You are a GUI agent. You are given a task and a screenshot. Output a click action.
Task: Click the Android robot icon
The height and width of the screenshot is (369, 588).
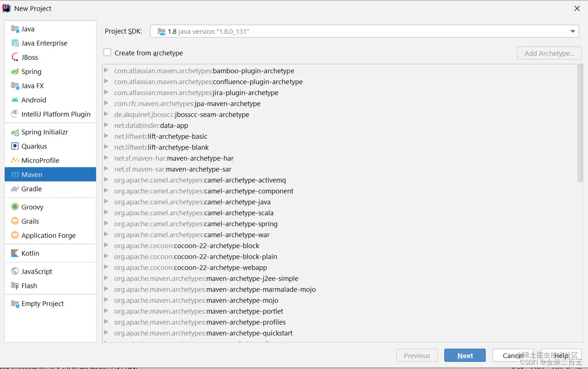pyautogui.click(x=15, y=100)
